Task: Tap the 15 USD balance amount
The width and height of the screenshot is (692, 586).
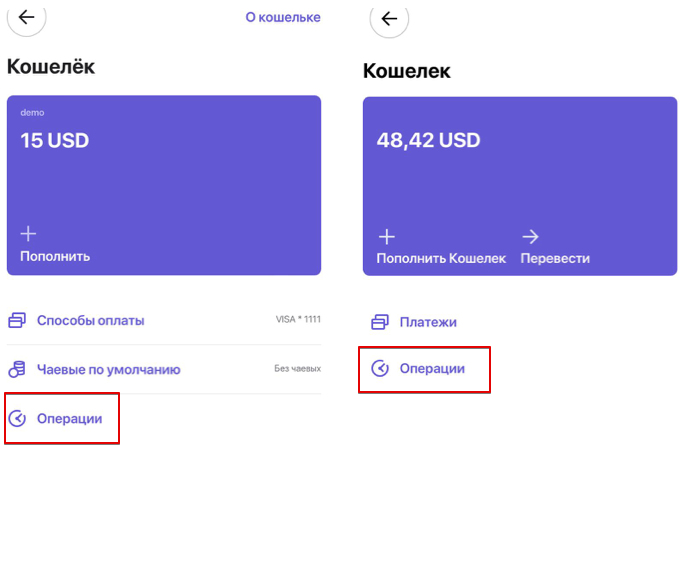Action: click(x=55, y=141)
